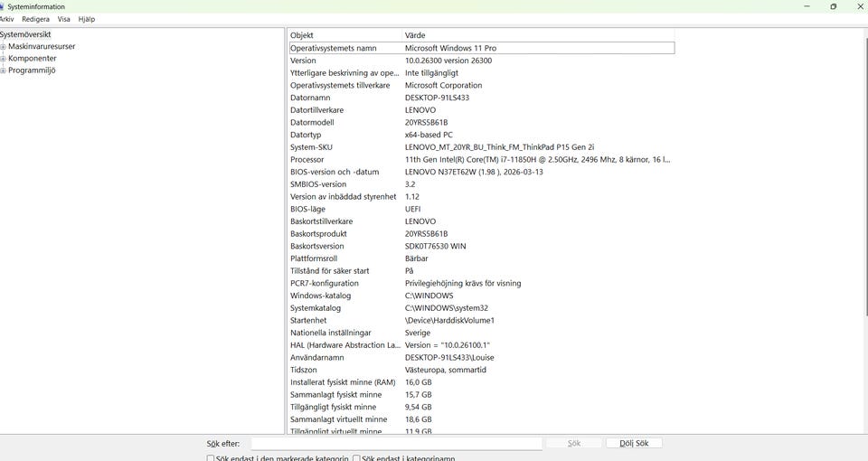Select the Användarnamn row
868x461 pixels.
(x=482, y=358)
